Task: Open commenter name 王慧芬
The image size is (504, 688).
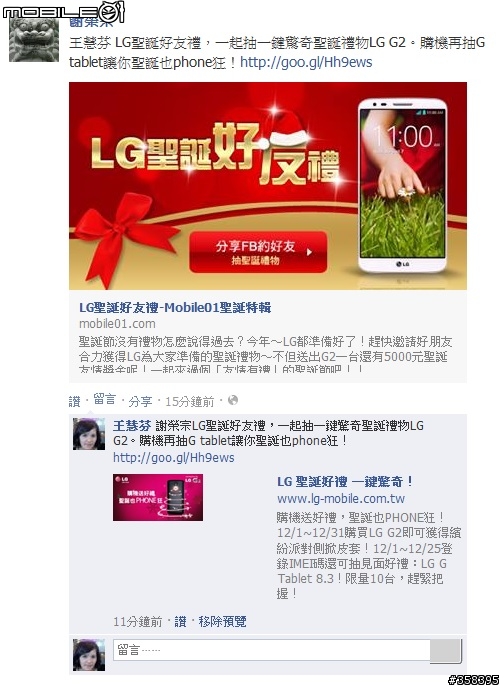Action: pos(132,426)
